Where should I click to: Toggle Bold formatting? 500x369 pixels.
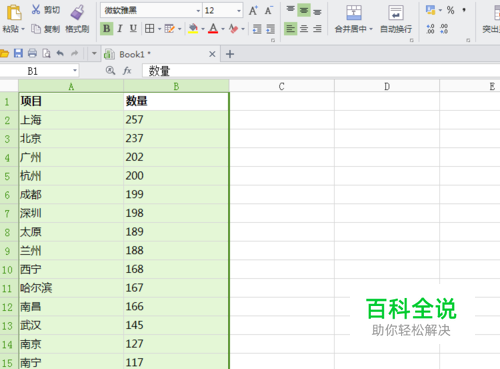point(107,29)
